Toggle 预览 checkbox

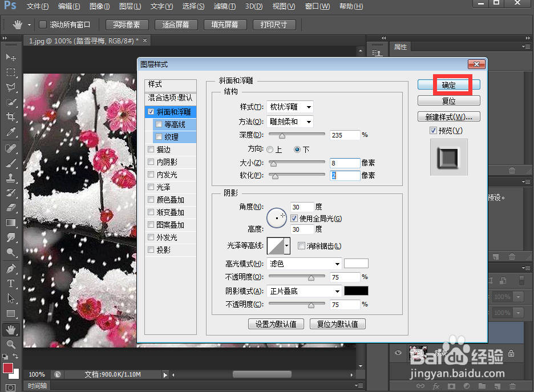point(433,131)
